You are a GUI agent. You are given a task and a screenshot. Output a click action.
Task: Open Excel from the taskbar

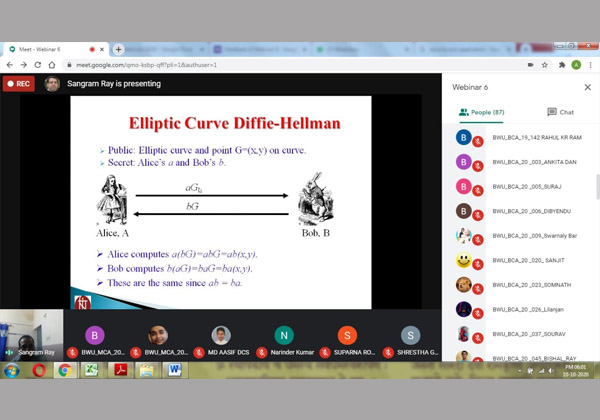pyautogui.click(x=91, y=370)
